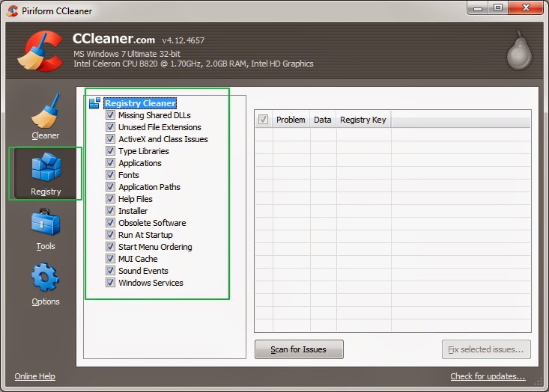
Task: Maximize the CCleaner window
Action: [x=498, y=7]
